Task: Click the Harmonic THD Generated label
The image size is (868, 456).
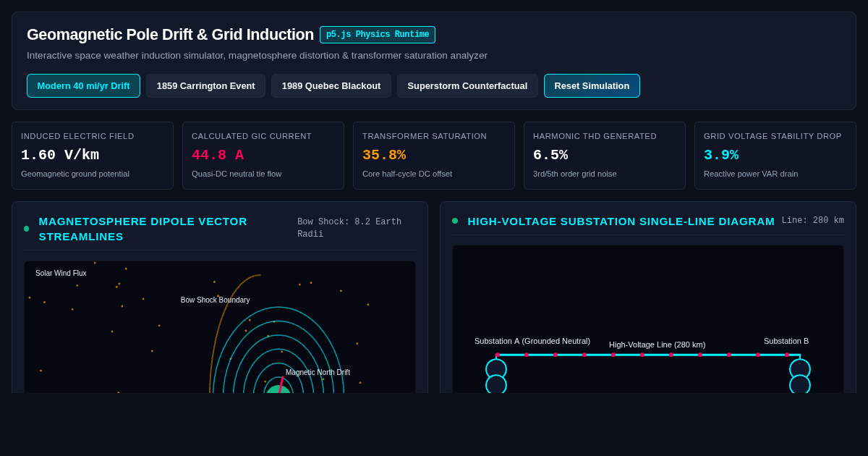Action: [595, 136]
